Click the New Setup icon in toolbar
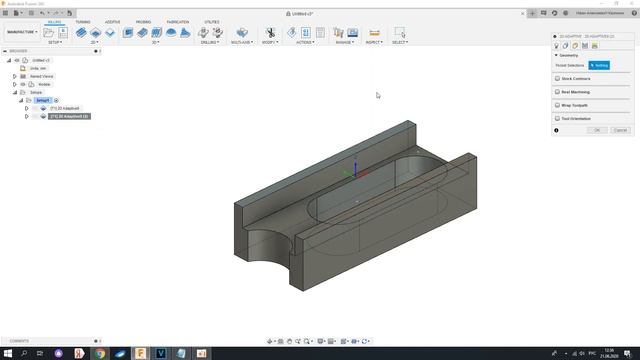Screen dimensions: 640x360 pyautogui.click(x=49, y=33)
